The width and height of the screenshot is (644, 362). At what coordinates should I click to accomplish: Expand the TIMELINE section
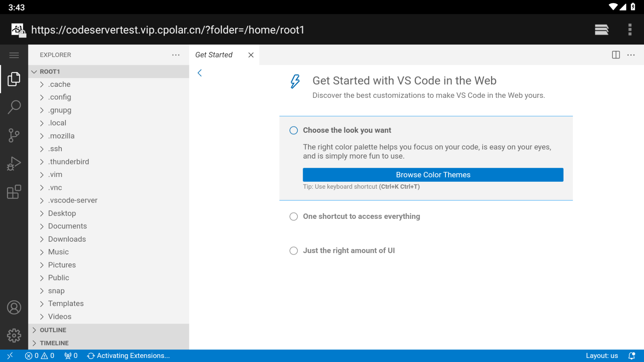pyautogui.click(x=54, y=343)
